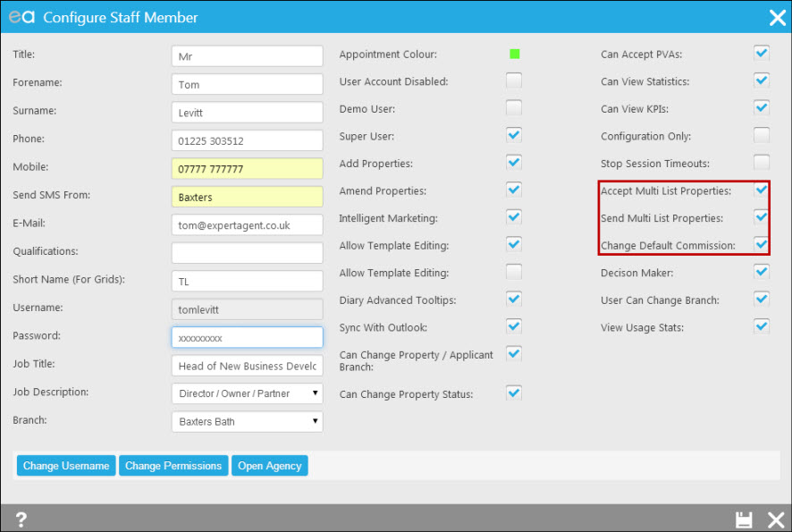Tick the Demo User checkbox
Screen dimensions: 792x532
tap(514, 108)
